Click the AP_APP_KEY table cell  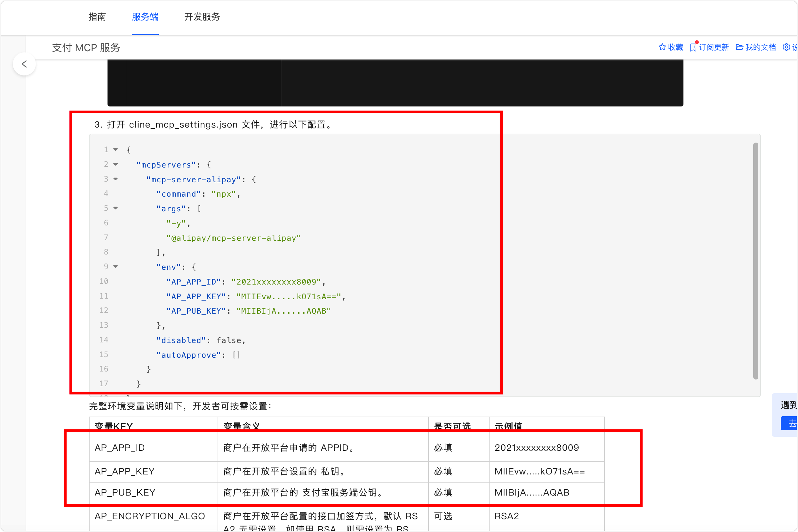point(154,472)
